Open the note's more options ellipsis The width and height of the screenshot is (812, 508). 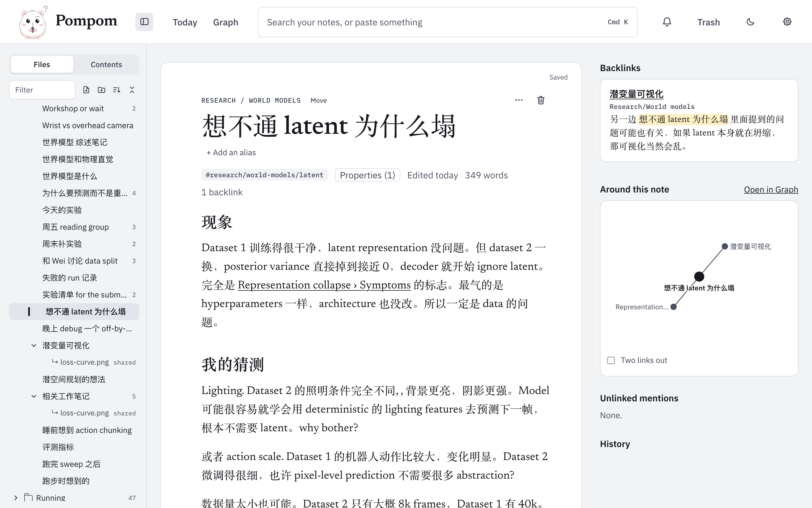click(x=519, y=100)
